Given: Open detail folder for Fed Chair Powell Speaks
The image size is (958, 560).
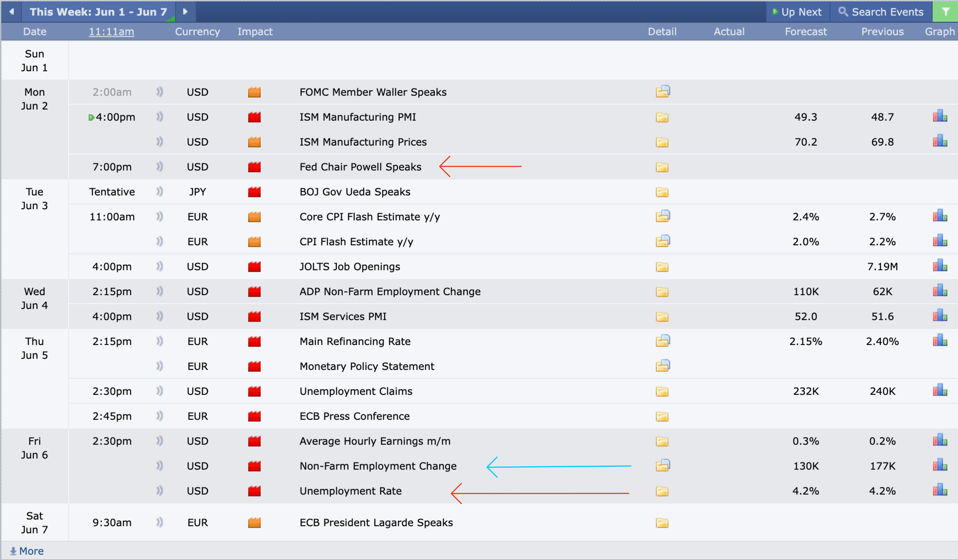Looking at the screenshot, I should point(662,167).
